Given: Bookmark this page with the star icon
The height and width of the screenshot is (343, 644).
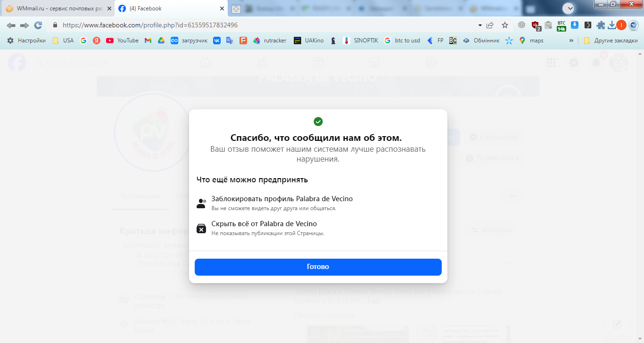Looking at the screenshot, I should (505, 25).
